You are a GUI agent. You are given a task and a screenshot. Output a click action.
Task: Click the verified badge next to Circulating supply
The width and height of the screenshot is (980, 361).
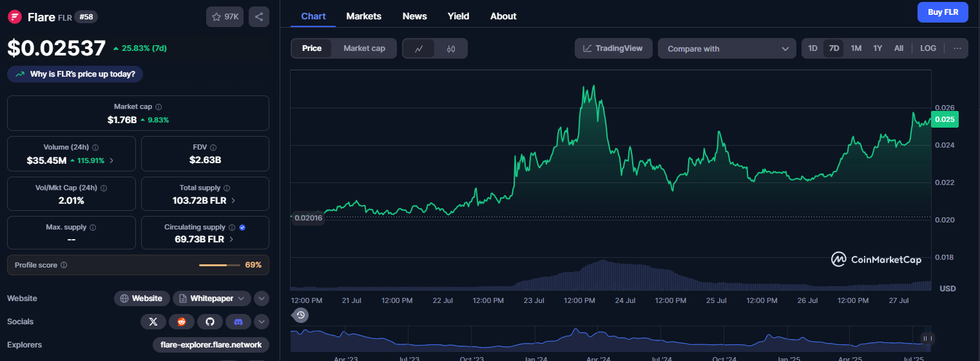[242, 228]
